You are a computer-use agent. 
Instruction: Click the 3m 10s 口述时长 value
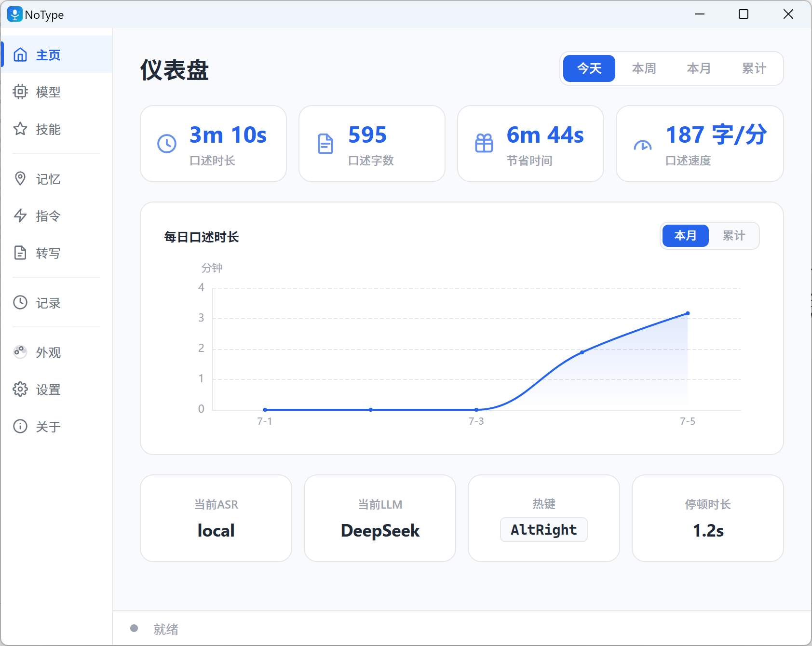pyautogui.click(x=228, y=135)
